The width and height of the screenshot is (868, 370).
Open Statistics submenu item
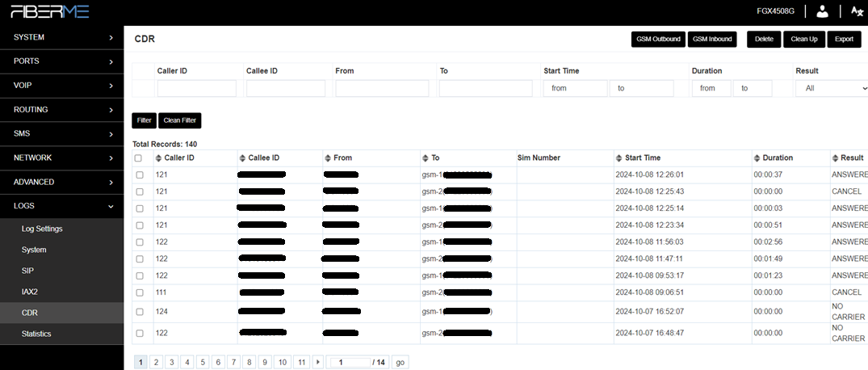point(61,334)
